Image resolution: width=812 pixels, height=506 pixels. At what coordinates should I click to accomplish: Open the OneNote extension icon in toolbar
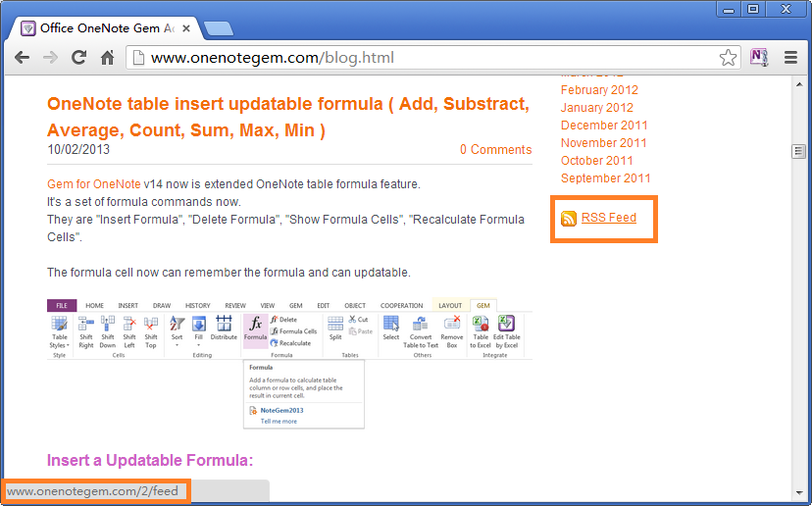[759, 57]
